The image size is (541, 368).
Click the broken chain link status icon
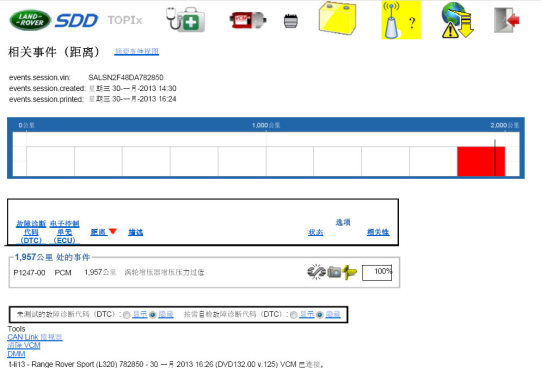coord(316,272)
